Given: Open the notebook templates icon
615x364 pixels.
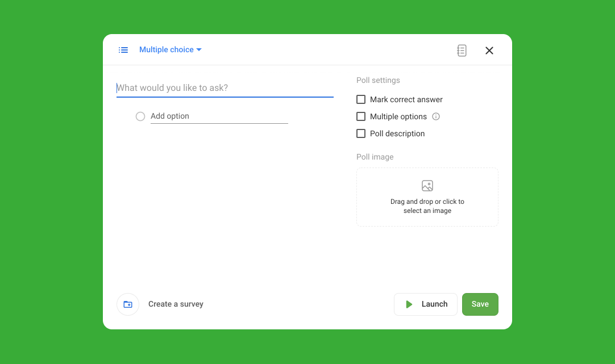Looking at the screenshot, I should (462, 51).
